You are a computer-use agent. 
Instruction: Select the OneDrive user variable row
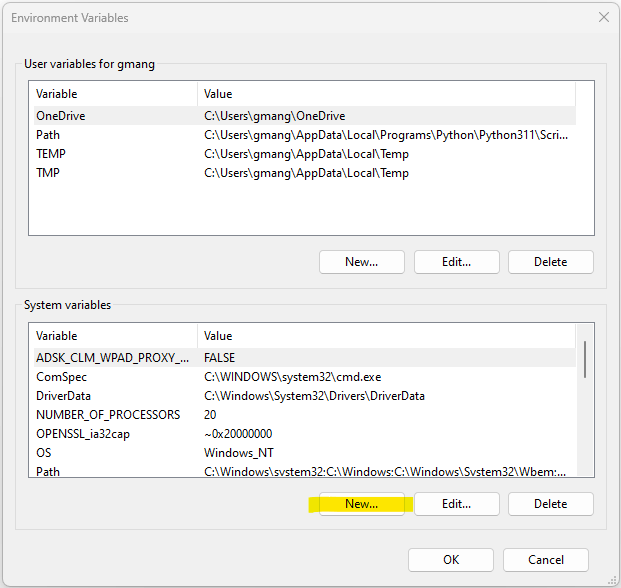pos(305,116)
